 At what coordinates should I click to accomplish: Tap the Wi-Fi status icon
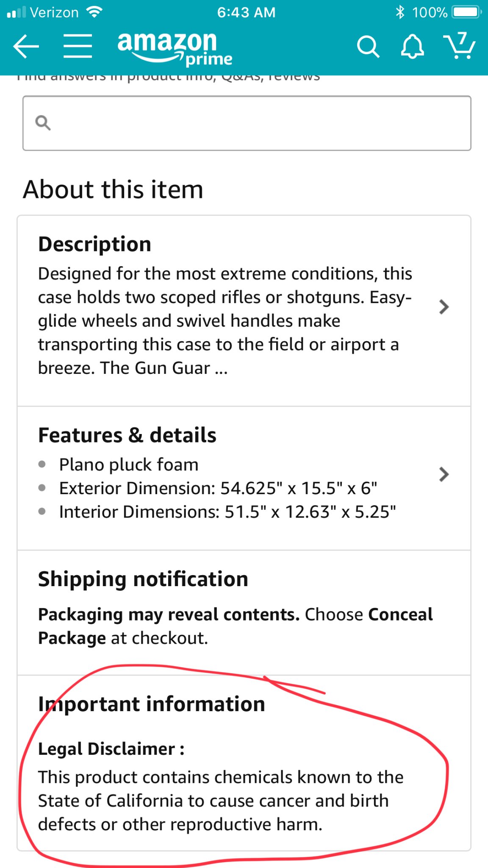coord(94,12)
